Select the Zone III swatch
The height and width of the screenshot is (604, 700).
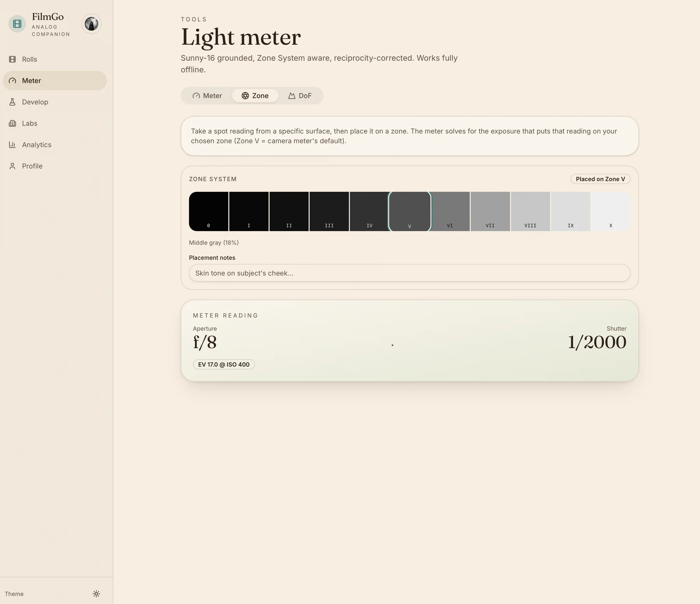(329, 211)
